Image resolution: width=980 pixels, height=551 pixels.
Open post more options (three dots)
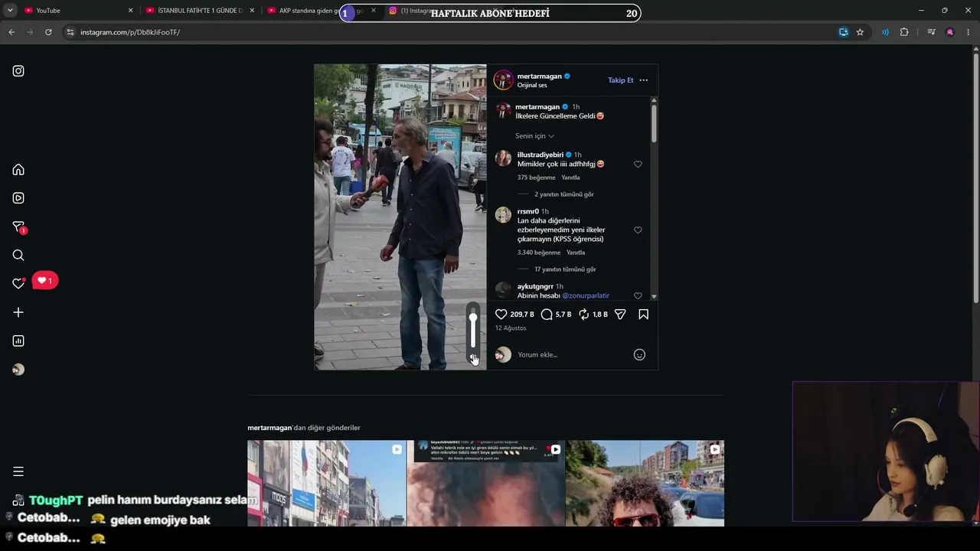tap(643, 80)
